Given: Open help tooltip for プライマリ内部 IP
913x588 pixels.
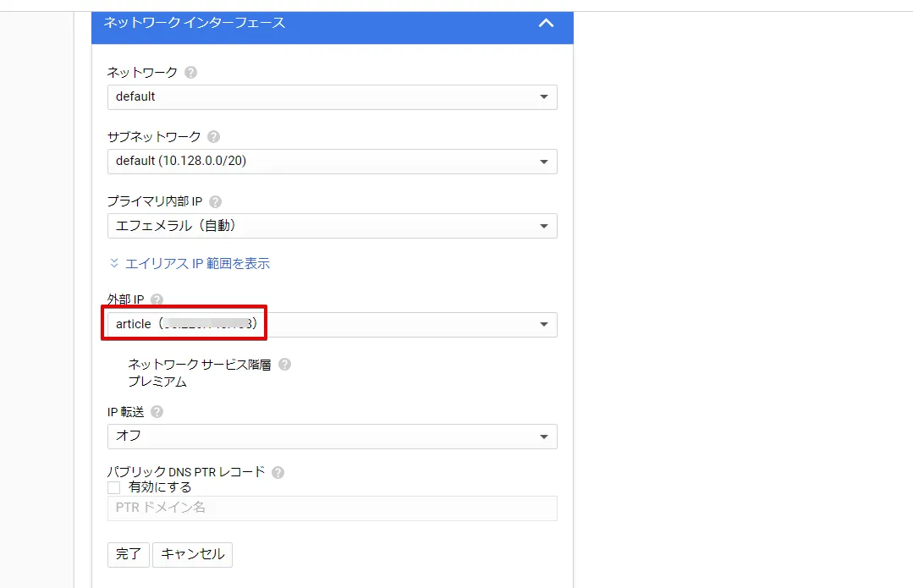Looking at the screenshot, I should [x=215, y=201].
